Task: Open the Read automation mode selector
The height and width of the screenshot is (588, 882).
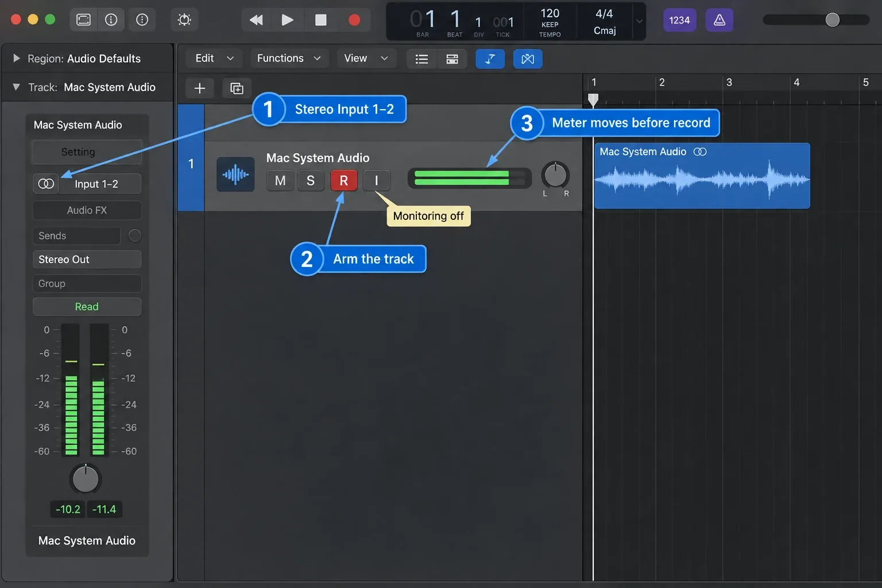Action: pos(87,307)
